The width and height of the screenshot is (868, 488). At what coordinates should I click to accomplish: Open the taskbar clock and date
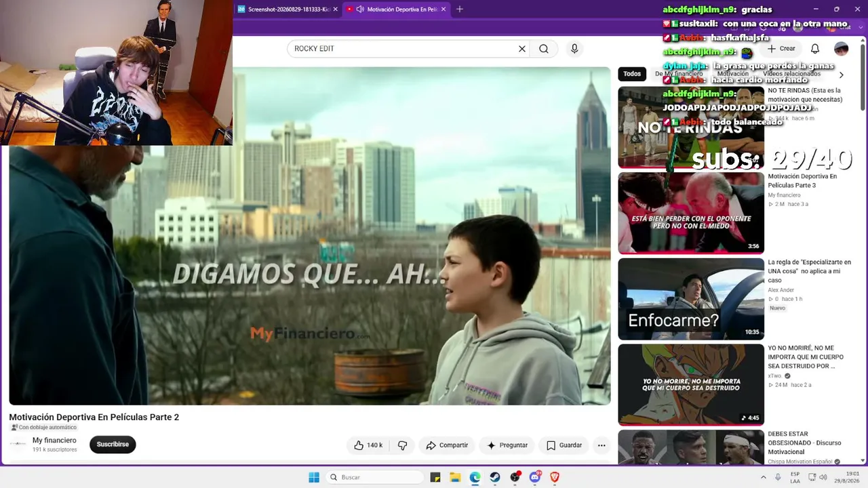coord(848,477)
